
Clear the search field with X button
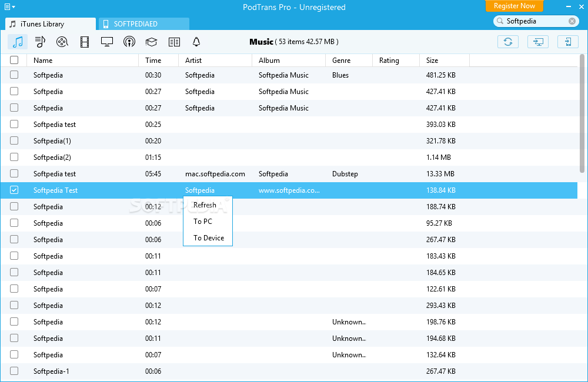click(572, 21)
